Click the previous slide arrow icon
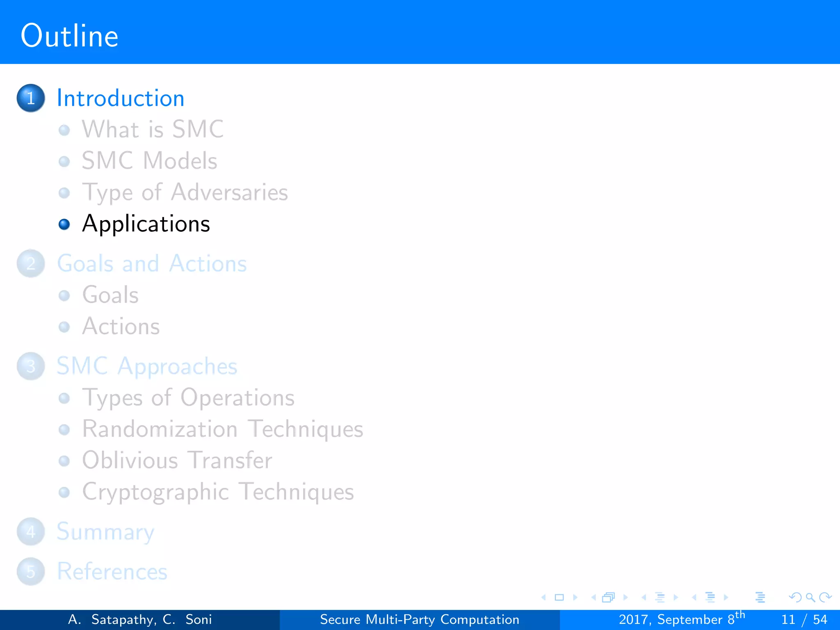 click(x=544, y=598)
